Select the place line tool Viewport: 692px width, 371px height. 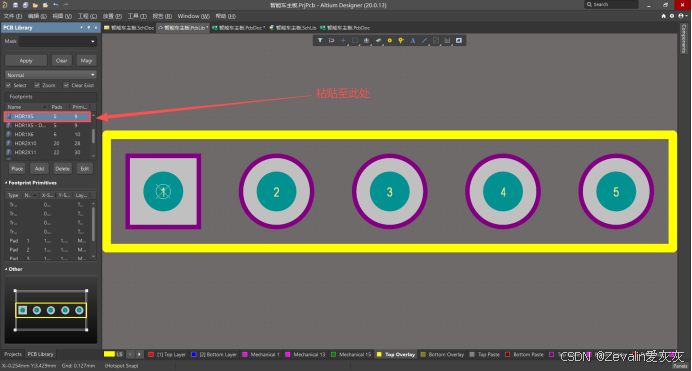click(x=424, y=41)
